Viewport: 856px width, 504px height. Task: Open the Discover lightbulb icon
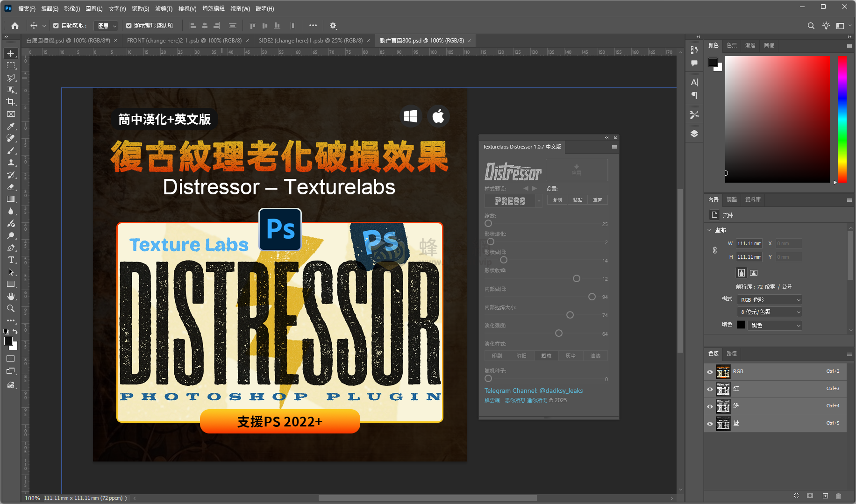click(826, 26)
